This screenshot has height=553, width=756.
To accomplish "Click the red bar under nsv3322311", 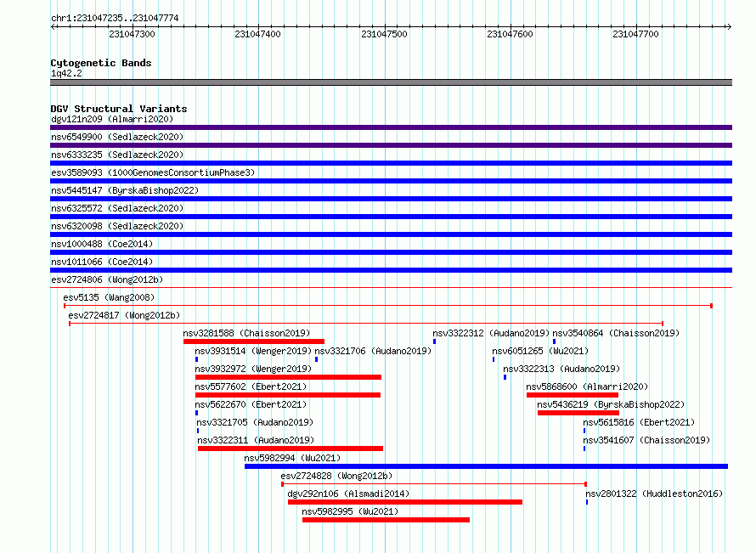I will [291, 449].
